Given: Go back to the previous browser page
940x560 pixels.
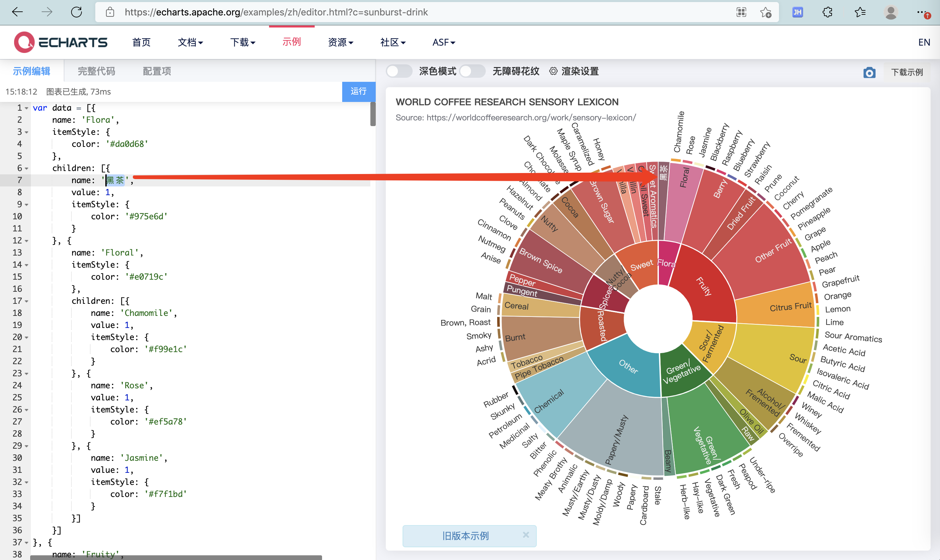Looking at the screenshot, I should (x=17, y=12).
